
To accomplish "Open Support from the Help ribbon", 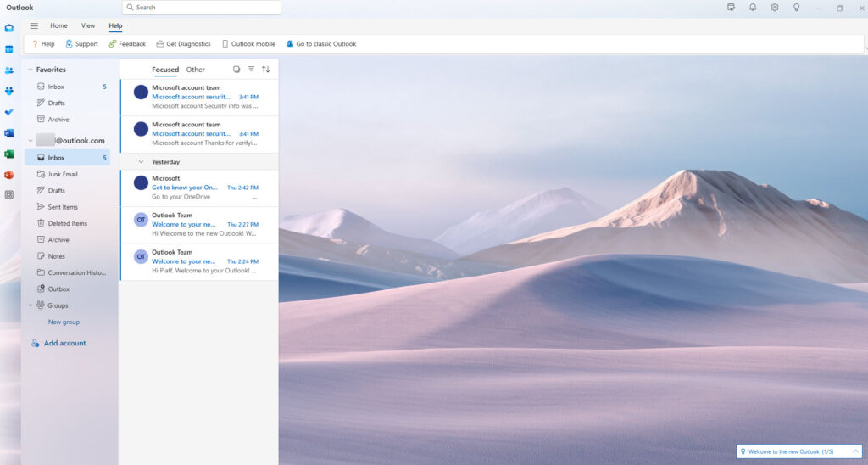I will pyautogui.click(x=81, y=44).
